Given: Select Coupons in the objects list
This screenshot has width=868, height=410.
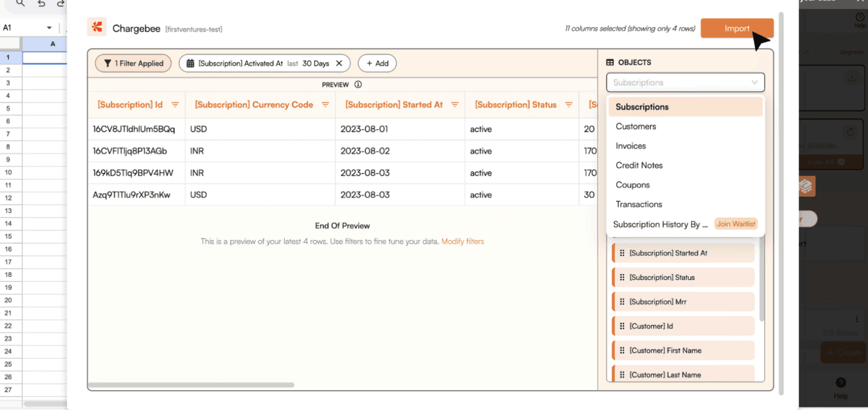Looking at the screenshot, I should click(x=685, y=185).
